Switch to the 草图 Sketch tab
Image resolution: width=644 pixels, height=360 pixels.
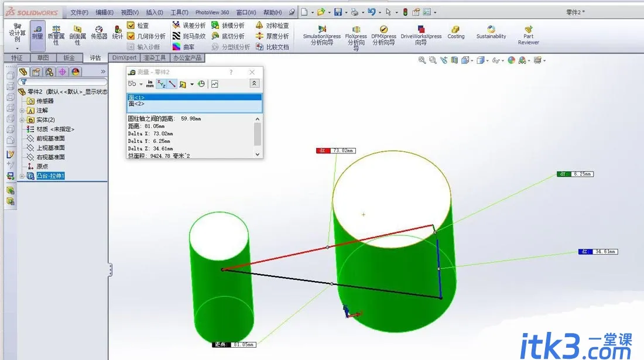43,58
